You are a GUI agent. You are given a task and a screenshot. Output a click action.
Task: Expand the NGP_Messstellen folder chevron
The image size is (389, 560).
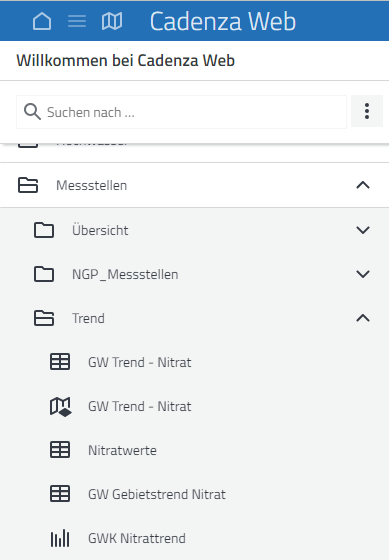363,274
